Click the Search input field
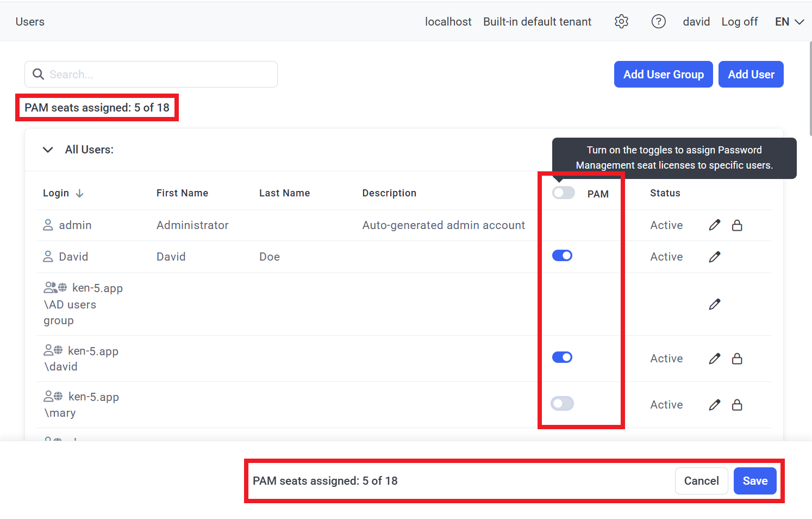The width and height of the screenshot is (812, 519). [x=158, y=75]
